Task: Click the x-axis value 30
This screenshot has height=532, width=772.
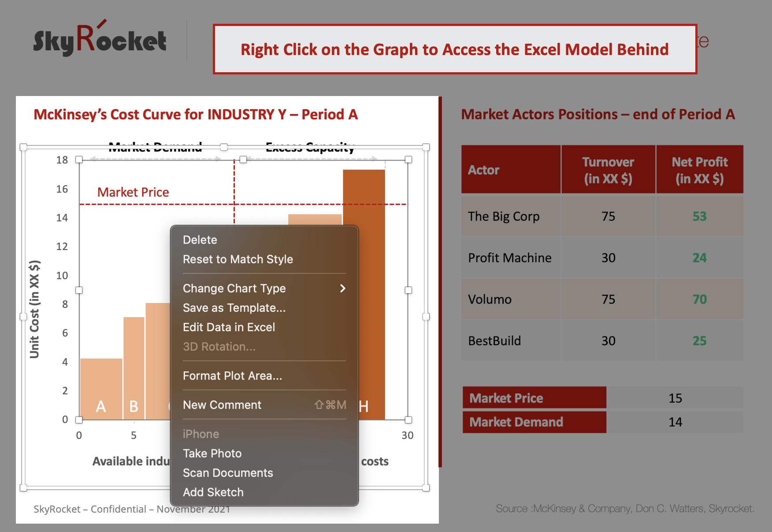Action: [408, 436]
